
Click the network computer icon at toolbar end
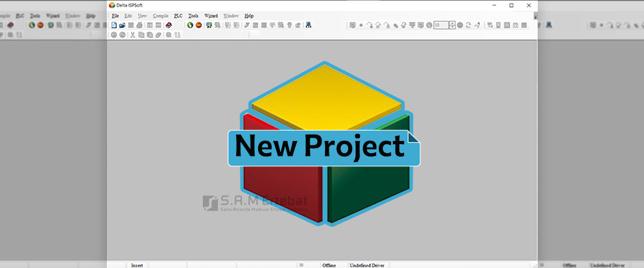point(308,25)
